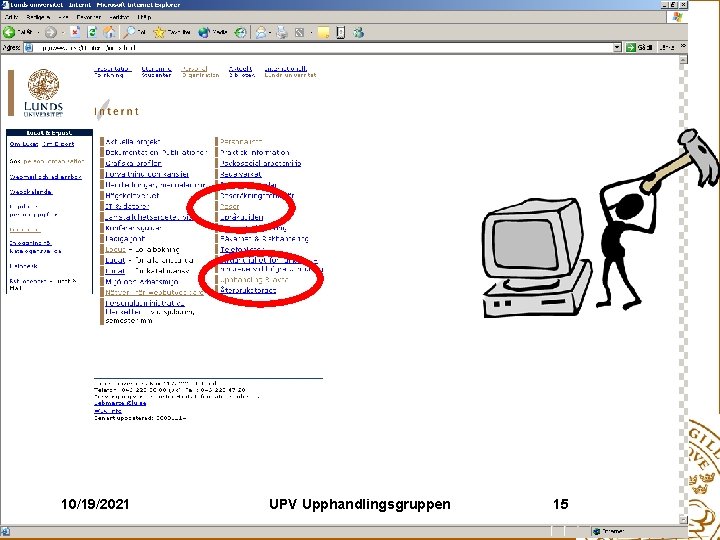The image size is (720, 540).
Task: Click the yellow note Discuss icon
Action: pyautogui.click(x=323, y=32)
